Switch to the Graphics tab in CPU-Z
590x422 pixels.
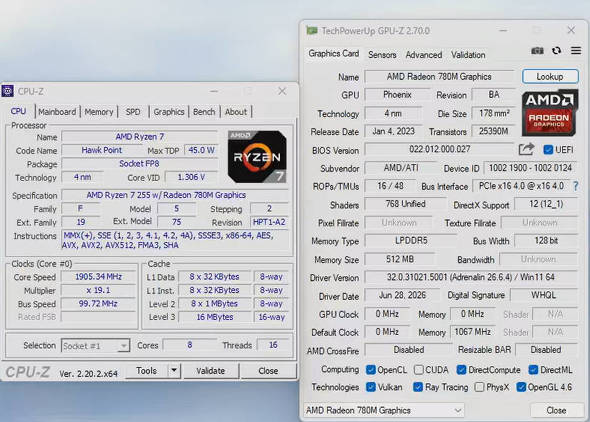pos(169,112)
